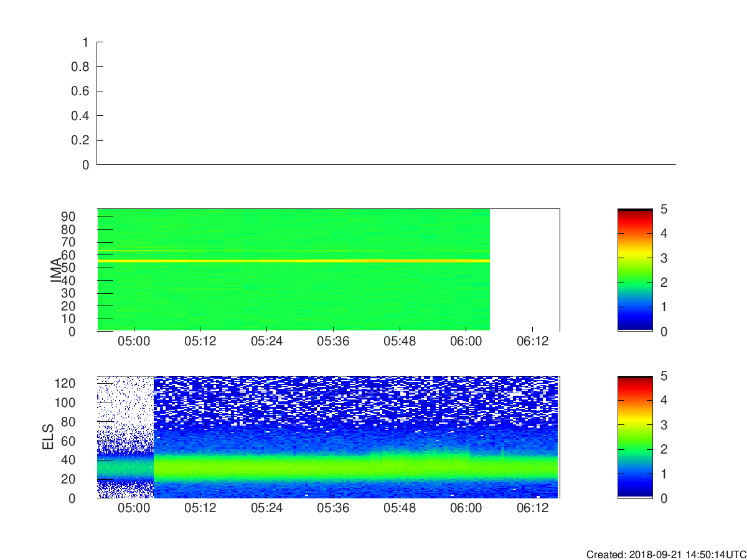This screenshot has width=747, height=560.
Task: Click the "Created: 2018-09-21 14:50:14UTC" timestamp
Action: [x=666, y=554]
